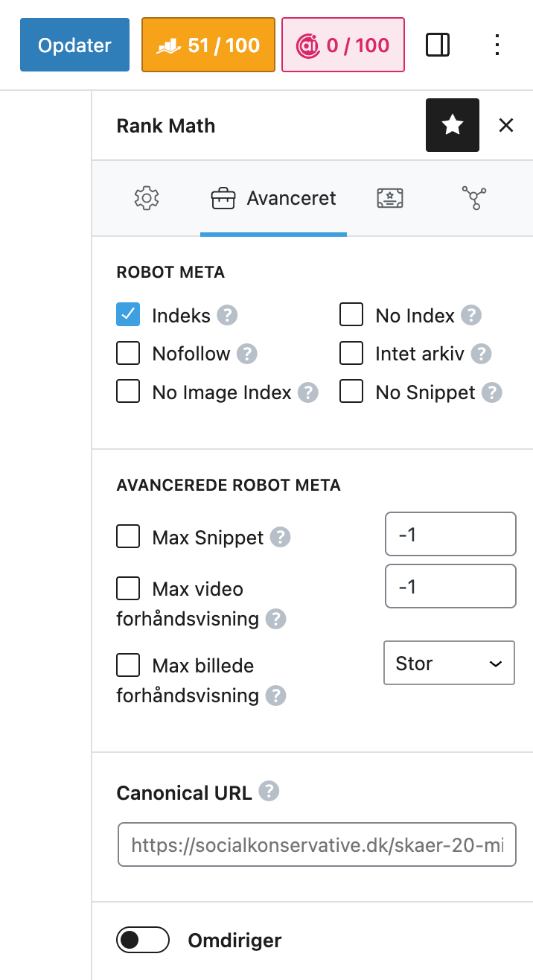Open the Schema certificate icon tab

coord(390,198)
